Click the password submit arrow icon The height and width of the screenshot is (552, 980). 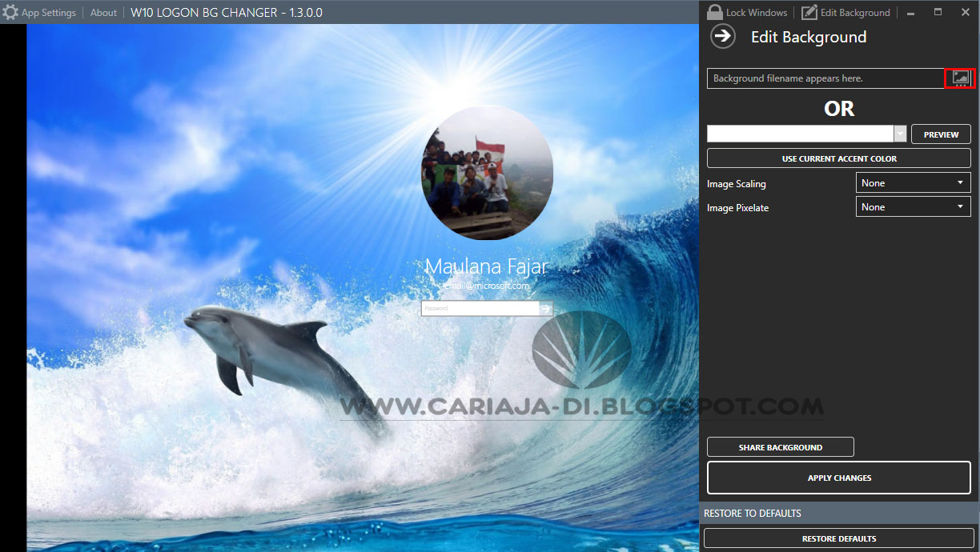545,308
